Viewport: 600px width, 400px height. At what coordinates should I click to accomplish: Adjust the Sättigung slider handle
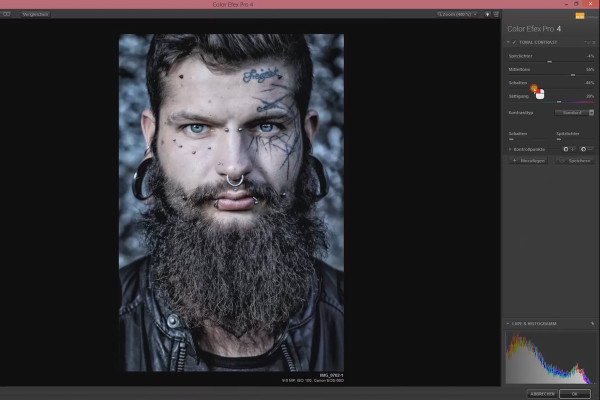[559, 102]
